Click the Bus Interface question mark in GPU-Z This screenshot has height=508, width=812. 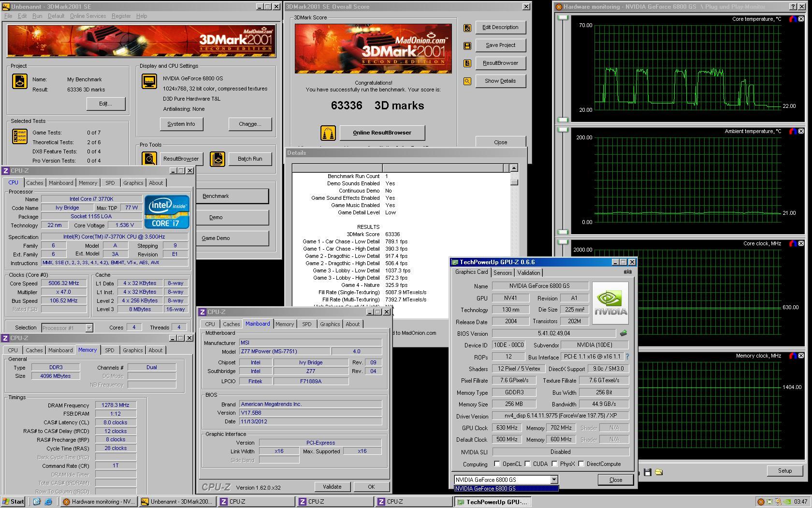pyautogui.click(x=627, y=357)
